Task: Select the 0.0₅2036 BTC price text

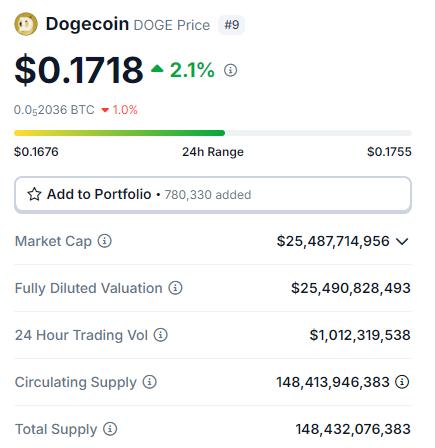Action: point(54,110)
